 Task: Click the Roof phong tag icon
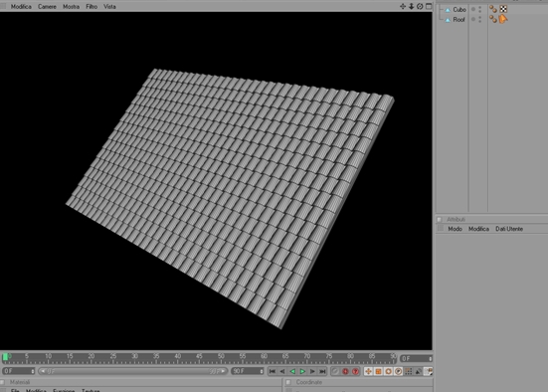pyautogui.click(x=493, y=19)
